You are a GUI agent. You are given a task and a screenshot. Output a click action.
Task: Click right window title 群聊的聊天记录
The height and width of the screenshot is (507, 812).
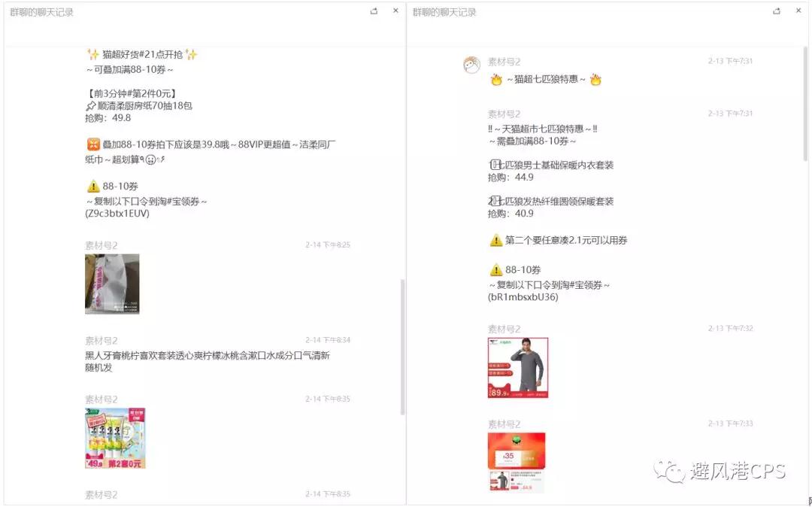click(x=444, y=13)
